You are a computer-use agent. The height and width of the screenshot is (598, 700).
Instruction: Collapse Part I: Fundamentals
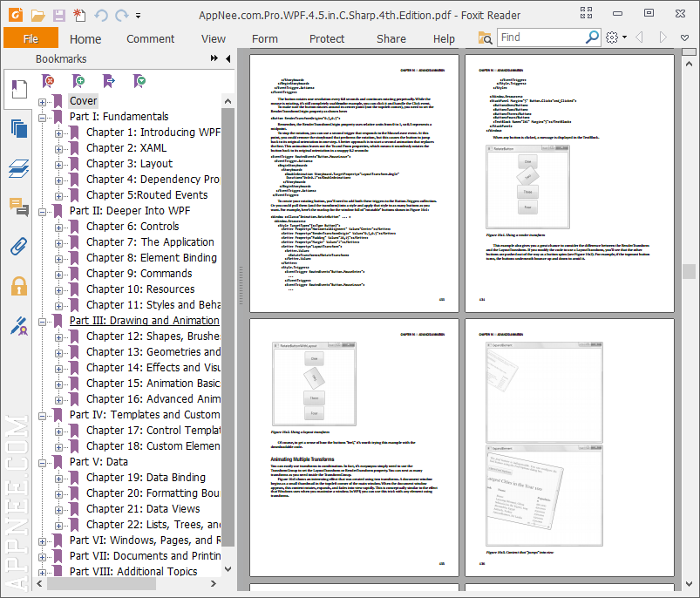[42, 118]
